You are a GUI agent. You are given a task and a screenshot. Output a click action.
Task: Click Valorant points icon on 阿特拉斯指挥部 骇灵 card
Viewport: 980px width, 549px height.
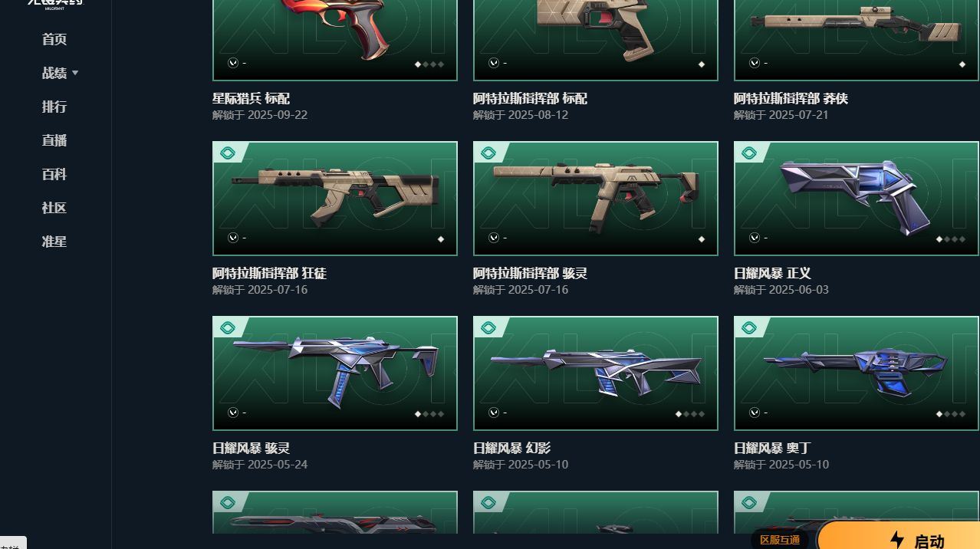click(494, 238)
